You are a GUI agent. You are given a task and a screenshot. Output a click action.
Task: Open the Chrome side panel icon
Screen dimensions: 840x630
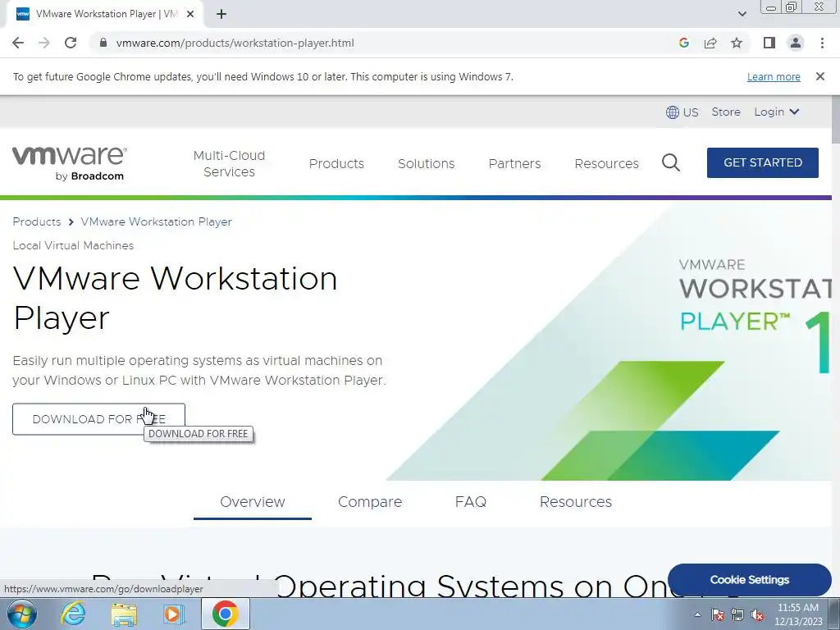(769, 43)
